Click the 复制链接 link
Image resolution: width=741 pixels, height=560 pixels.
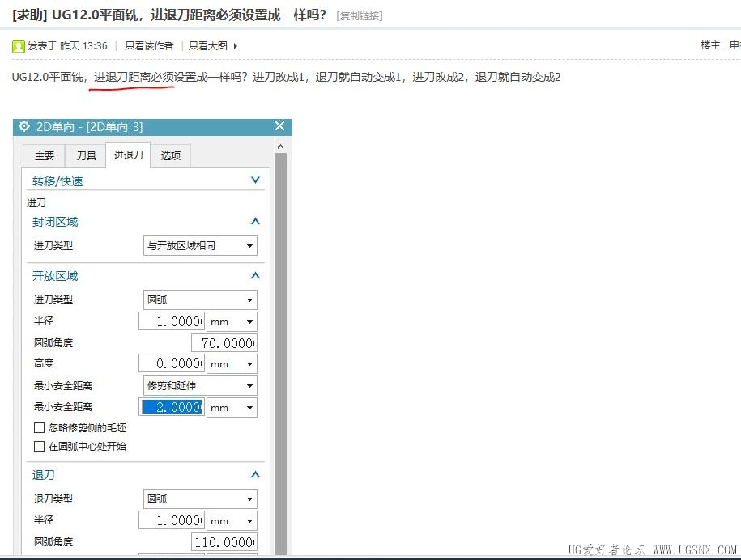pos(360,16)
